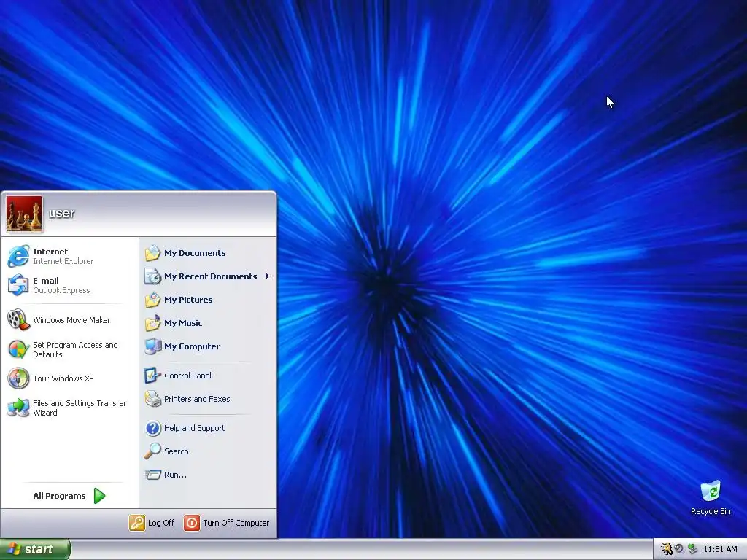Image resolution: width=747 pixels, height=560 pixels.
Task: Click the Start button
Action: click(35, 549)
